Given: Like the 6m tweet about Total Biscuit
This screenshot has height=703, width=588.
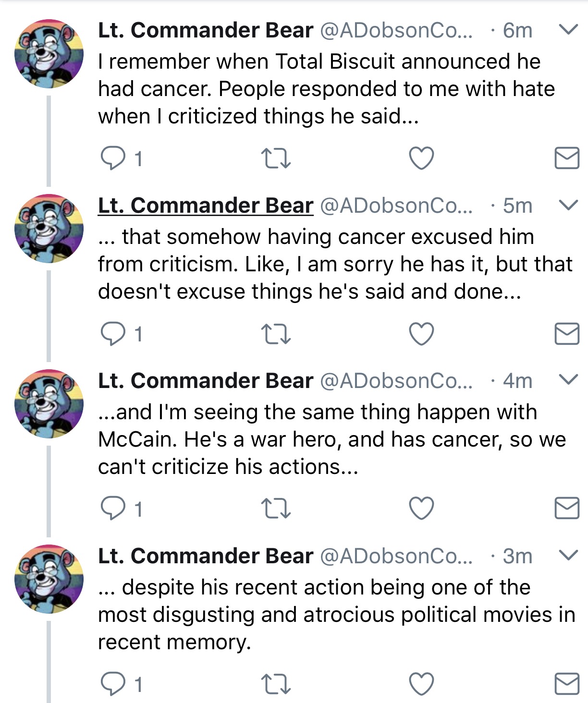Looking at the screenshot, I should point(421,158).
